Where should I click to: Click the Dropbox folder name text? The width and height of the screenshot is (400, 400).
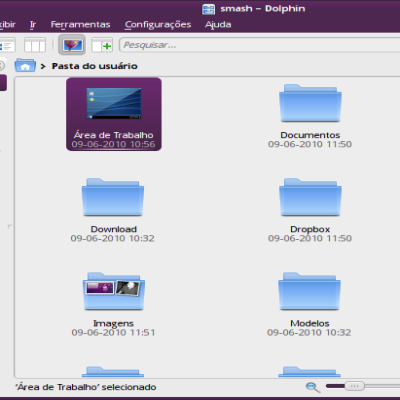point(310,229)
